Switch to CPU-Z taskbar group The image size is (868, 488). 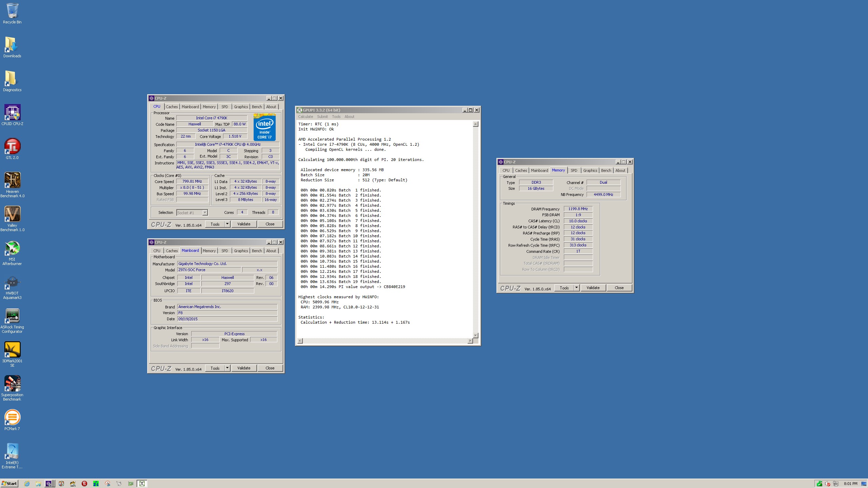tap(50, 484)
